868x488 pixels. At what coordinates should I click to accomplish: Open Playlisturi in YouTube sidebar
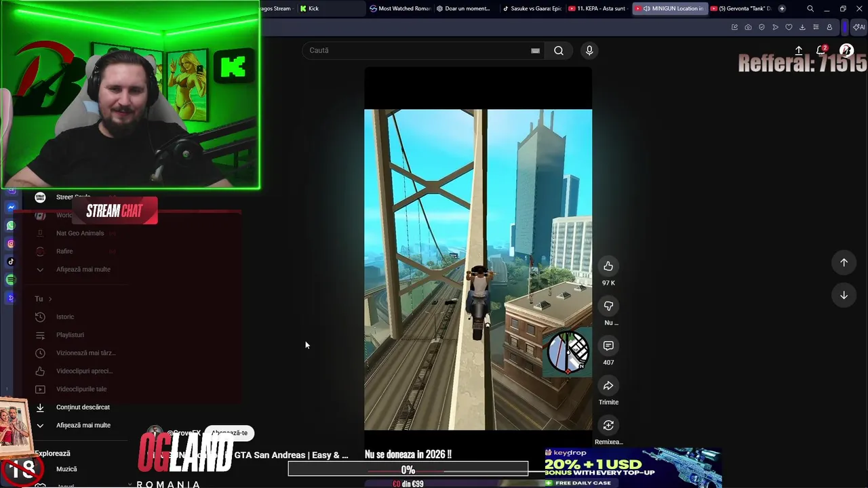[x=70, y=335]
